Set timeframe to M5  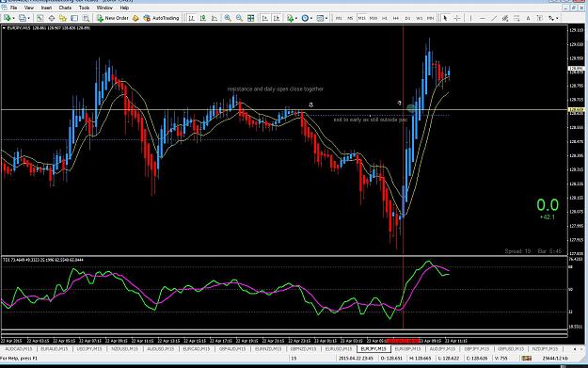click(350, 18)
